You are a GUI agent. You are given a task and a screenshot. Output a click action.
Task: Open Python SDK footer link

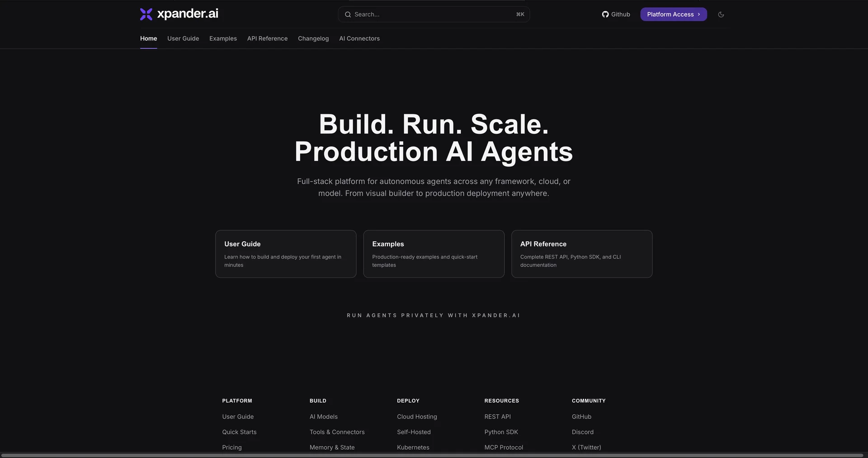(x=501, y=432)
